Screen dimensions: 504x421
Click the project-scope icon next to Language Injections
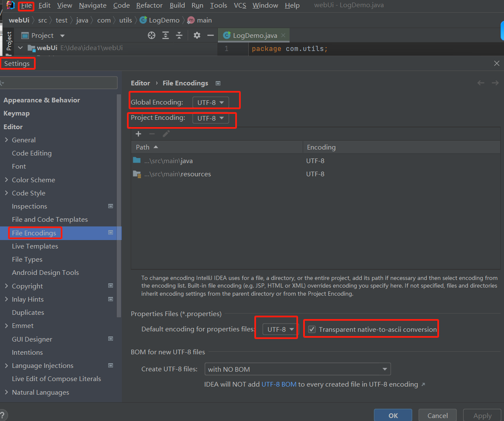click(x=110, y=365)
